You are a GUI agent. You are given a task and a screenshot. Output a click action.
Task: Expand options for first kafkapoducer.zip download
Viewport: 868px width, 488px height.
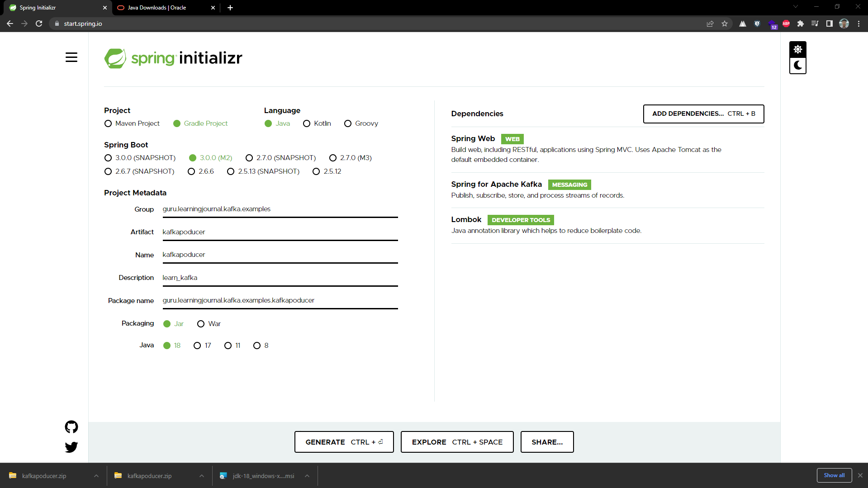click(x=96, y=476)
